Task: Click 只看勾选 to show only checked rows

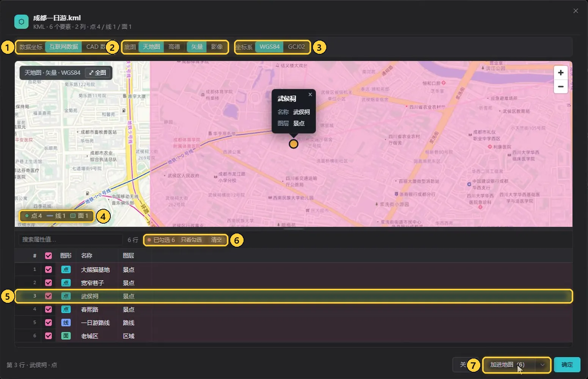Action: point(191,240)
